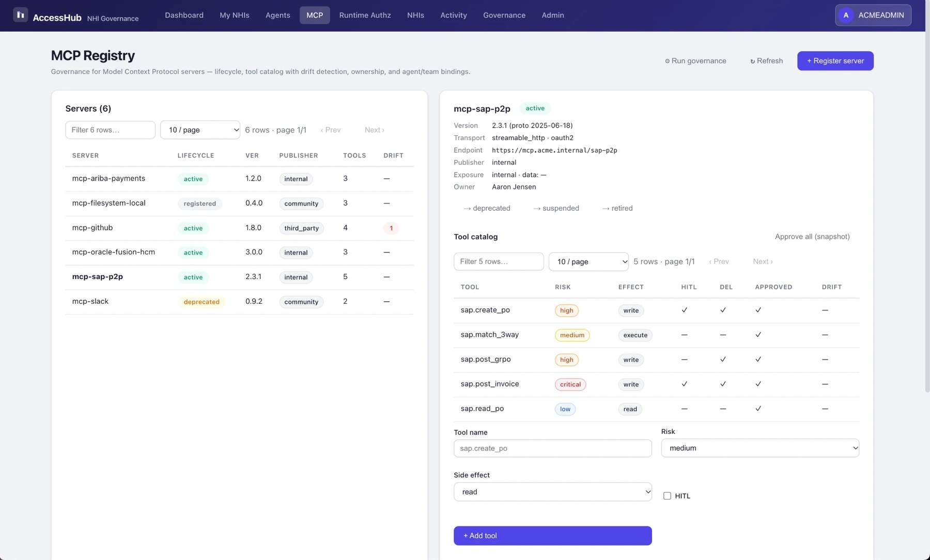Click the sap.read_po tool name
Viewport: 930px width, 560px height.
click(x=482, y=409)
